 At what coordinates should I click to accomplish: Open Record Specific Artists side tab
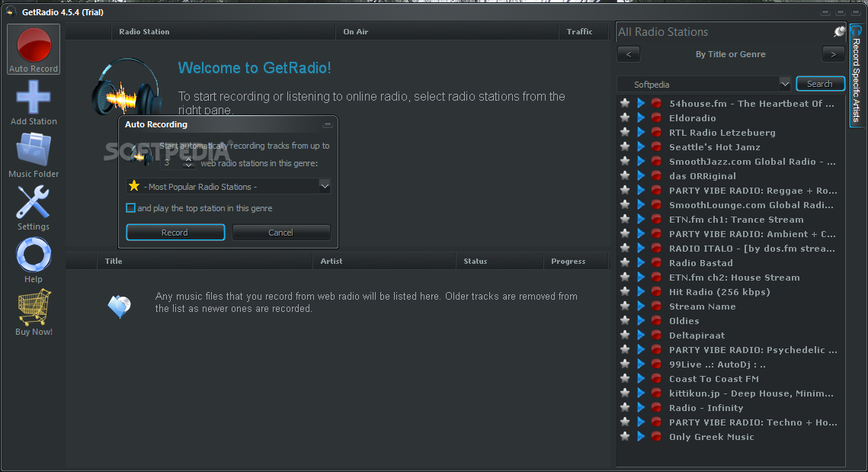pos(857,76)
